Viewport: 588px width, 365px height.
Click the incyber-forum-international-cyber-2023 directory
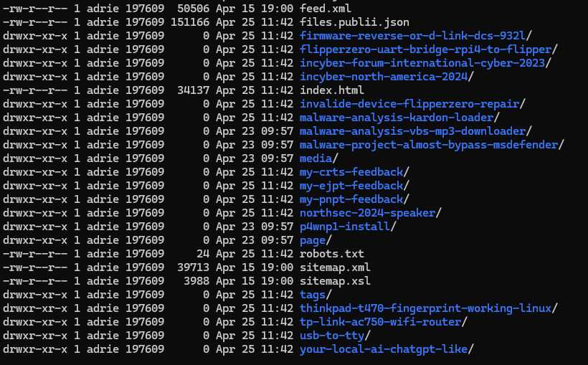423,62
